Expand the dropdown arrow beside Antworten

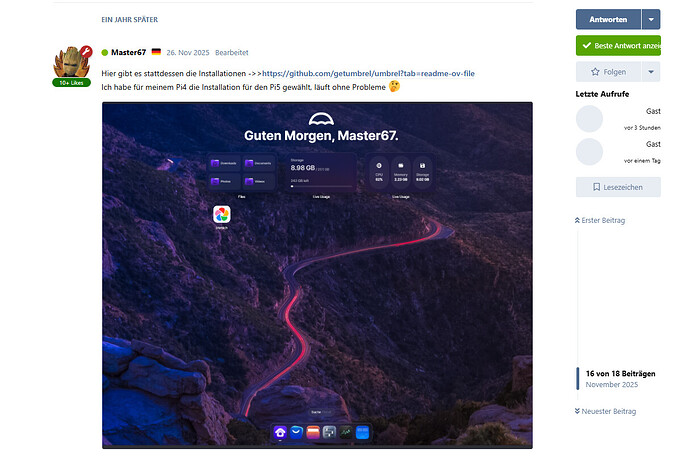[651, 19]
